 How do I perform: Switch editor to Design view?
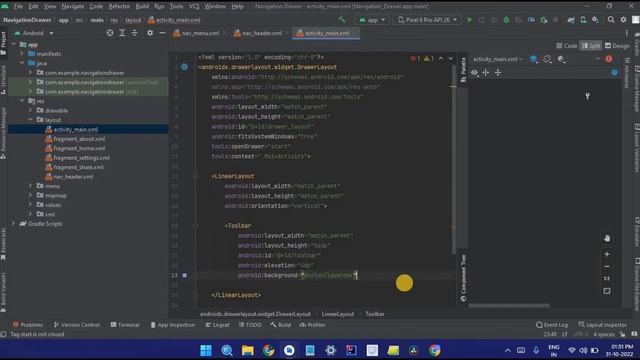617,46
